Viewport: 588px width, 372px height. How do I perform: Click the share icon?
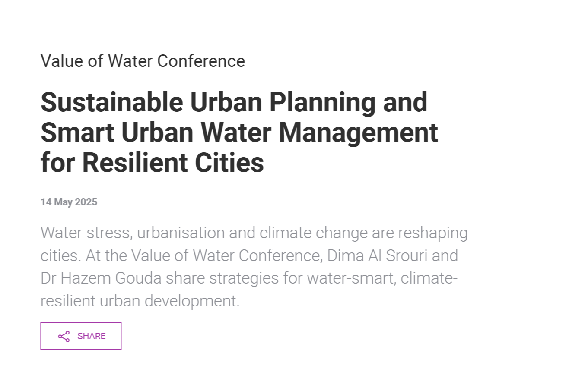point(64,337)
